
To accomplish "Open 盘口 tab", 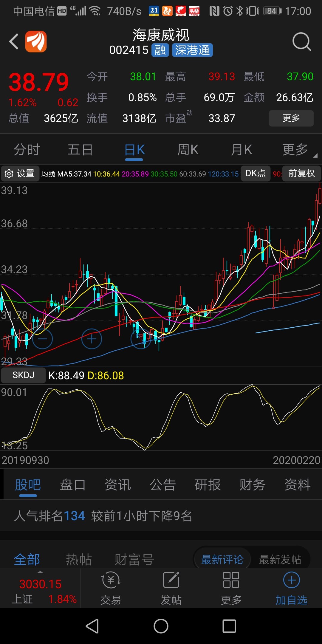I will (x=73, y=485).
